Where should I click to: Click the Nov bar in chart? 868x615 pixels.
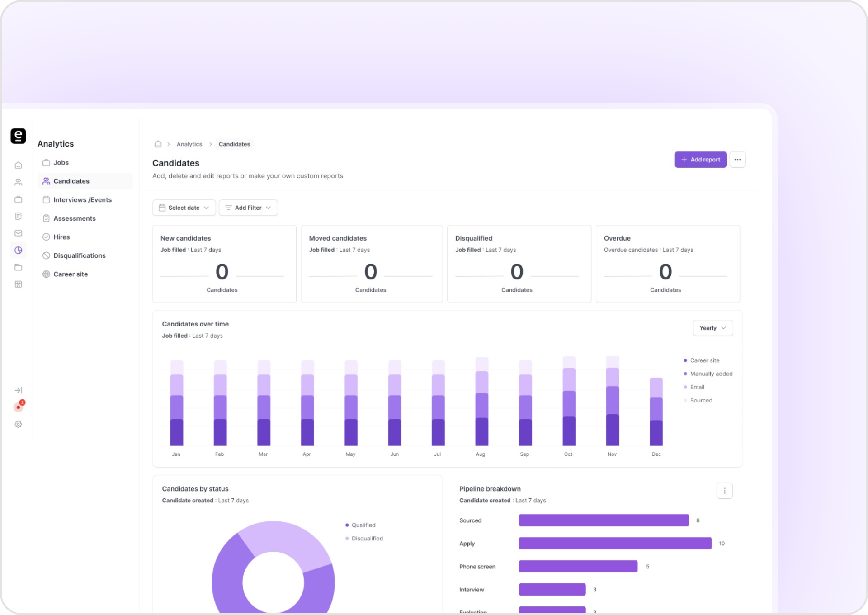612,401
